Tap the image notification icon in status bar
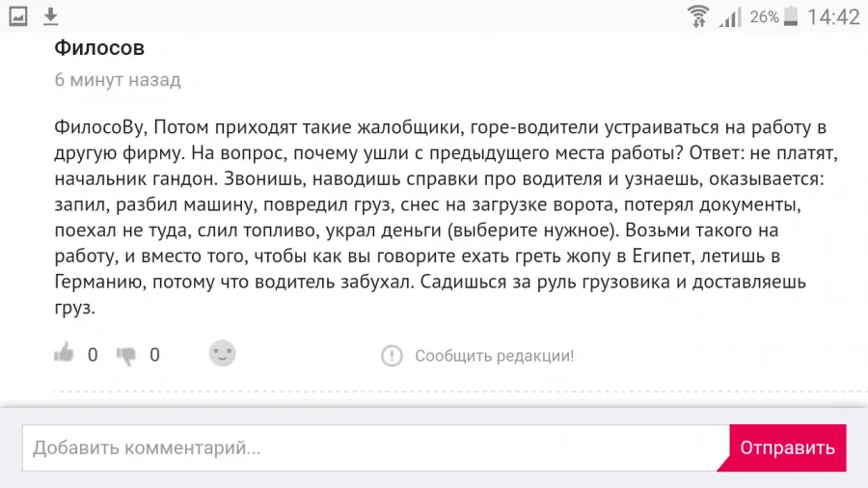Screen dimensions: 868x488 (18, 16)
